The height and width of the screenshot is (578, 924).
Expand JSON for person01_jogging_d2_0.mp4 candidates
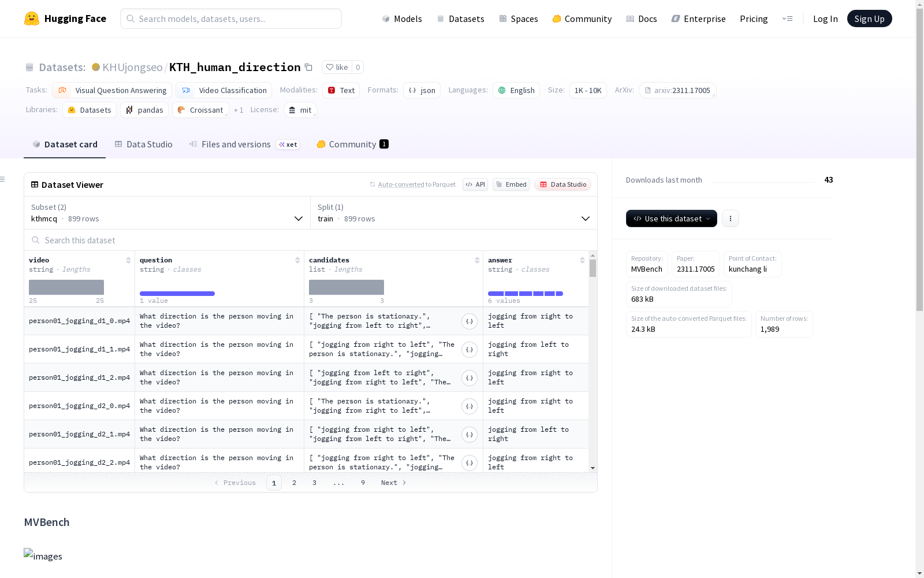[470, 406]
